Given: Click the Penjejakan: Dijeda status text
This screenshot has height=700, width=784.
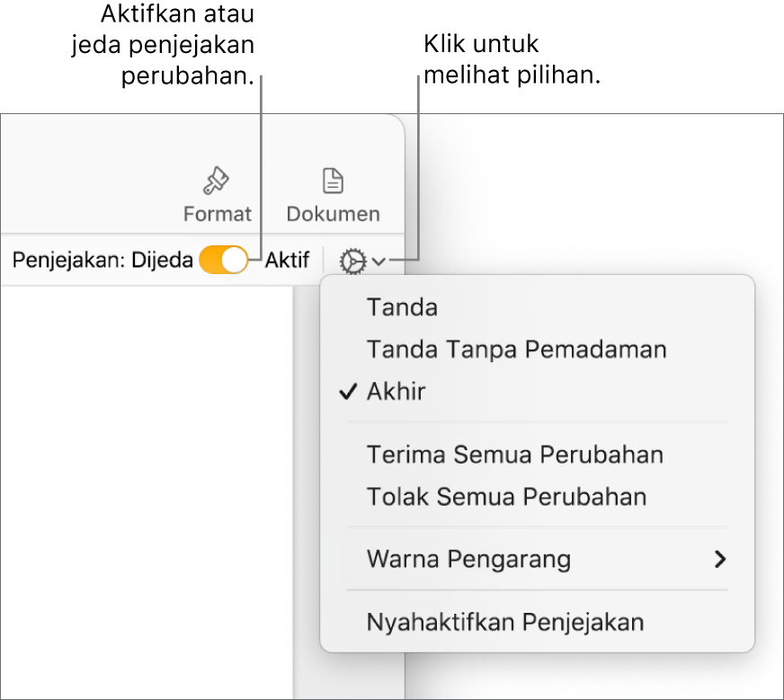Looking at the screenshot, I should 102,261.
